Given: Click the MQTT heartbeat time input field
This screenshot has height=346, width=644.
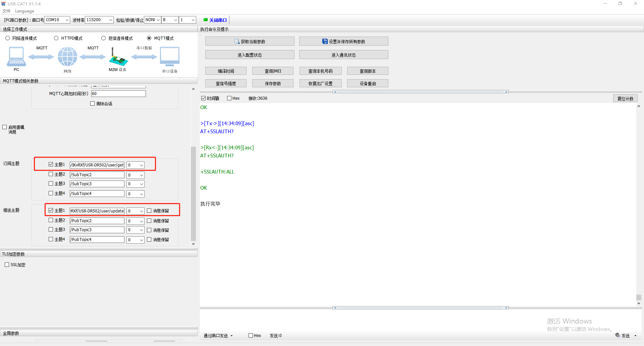Looking at the screenshot, I should (x=118, y=94).
